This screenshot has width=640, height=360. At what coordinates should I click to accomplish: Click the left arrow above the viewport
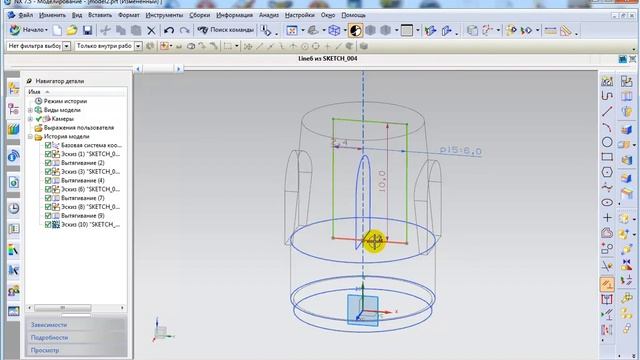coord(138,69)
